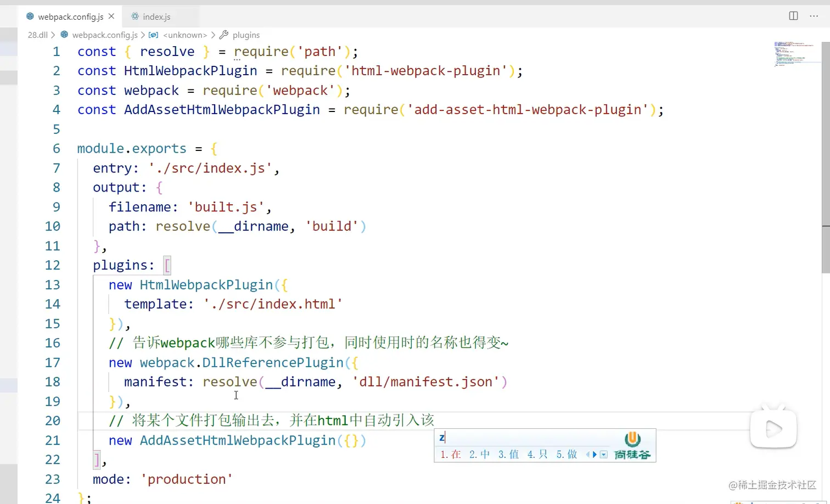Click the webpack.config.js tab file icon

click(x=30, y=16)
